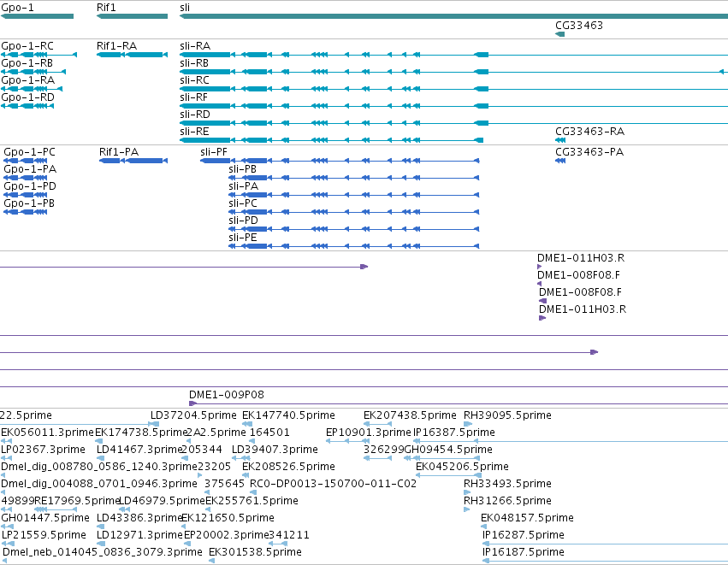
Task: Select the CG33463-PA protein label
Action: 589,152
